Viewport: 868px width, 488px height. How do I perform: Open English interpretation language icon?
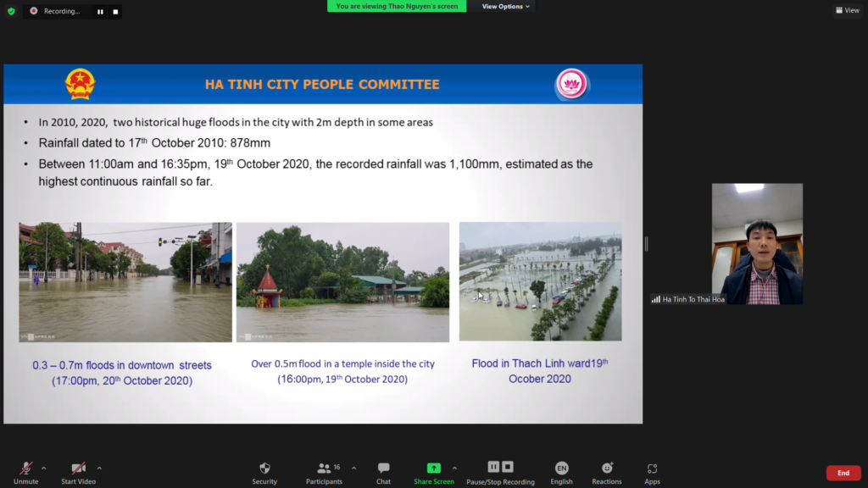[561, 469]
